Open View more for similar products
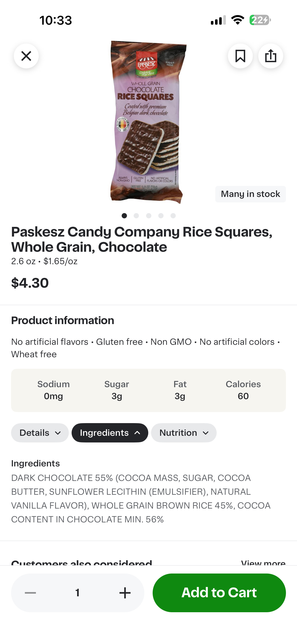Viewport: 297px width, 644px height. click(263, 562)
